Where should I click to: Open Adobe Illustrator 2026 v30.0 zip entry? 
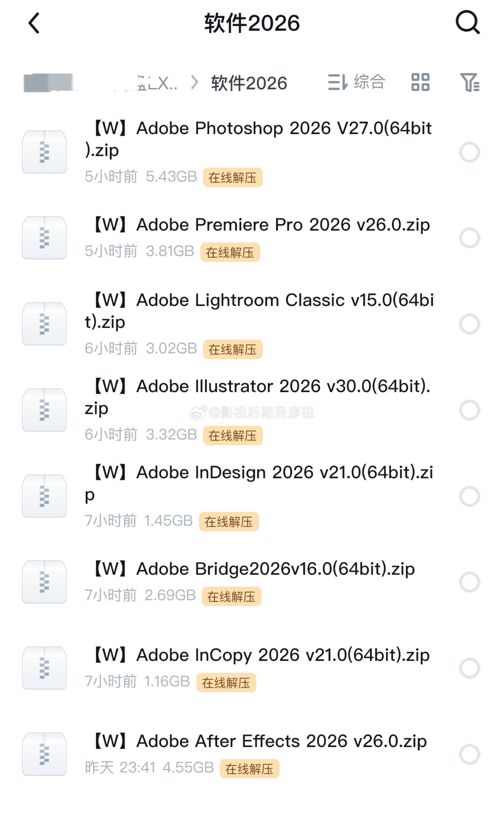257,397
